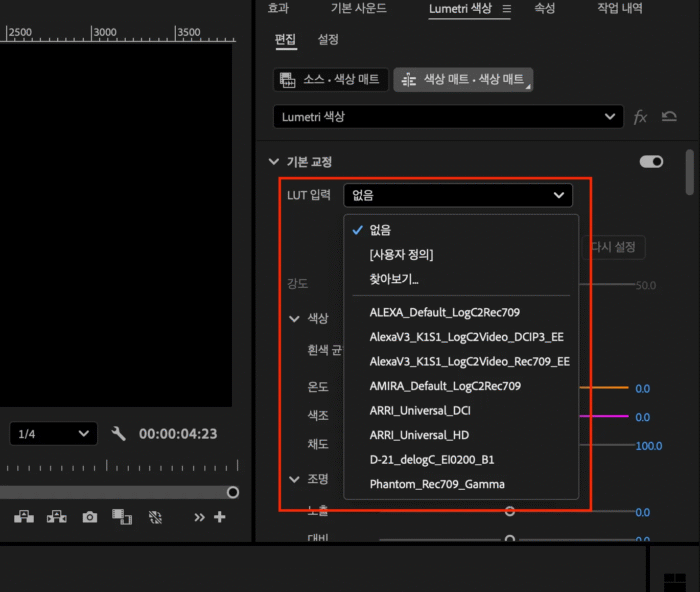700x592 pixels.
Task: Open Lumetri 색상 panel menu icon
Action: click(x=506, y=9)
